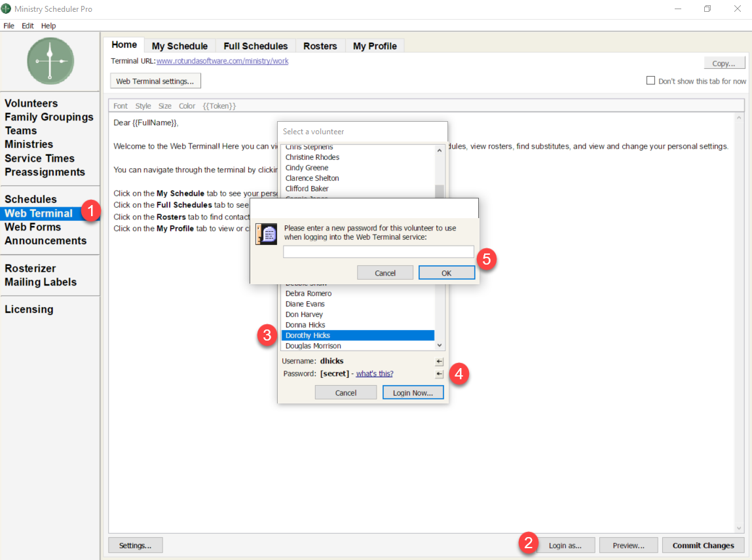Open the Size formatting dropdown
Image resolution: width=752 pixels, height=560 pixels.
pos(165,106)
